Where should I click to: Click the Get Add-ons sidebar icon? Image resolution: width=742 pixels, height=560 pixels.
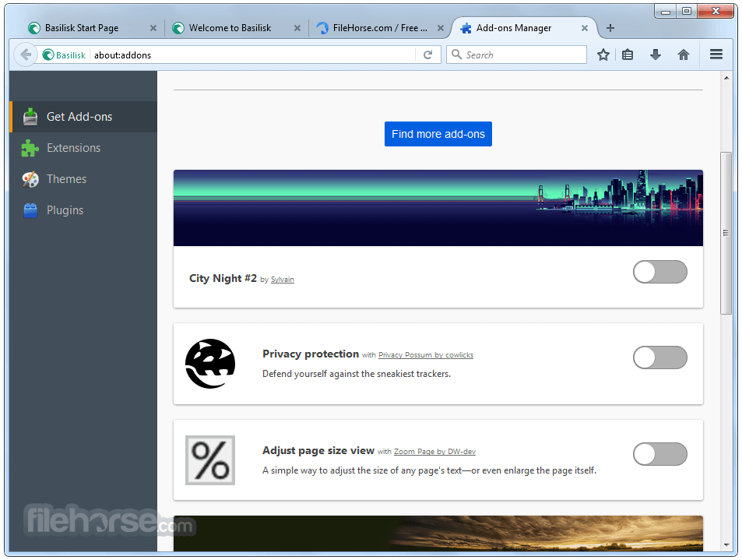[x=30, y=117]
